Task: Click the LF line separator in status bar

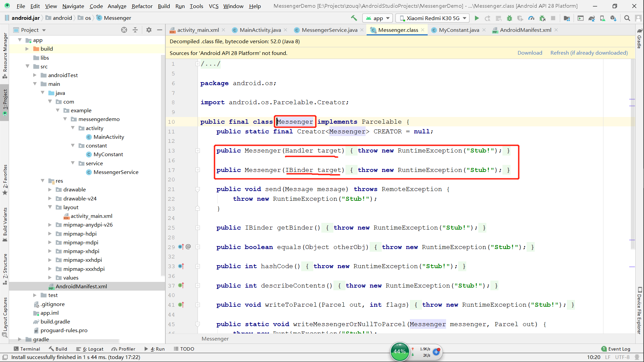Action: [607, 357]
